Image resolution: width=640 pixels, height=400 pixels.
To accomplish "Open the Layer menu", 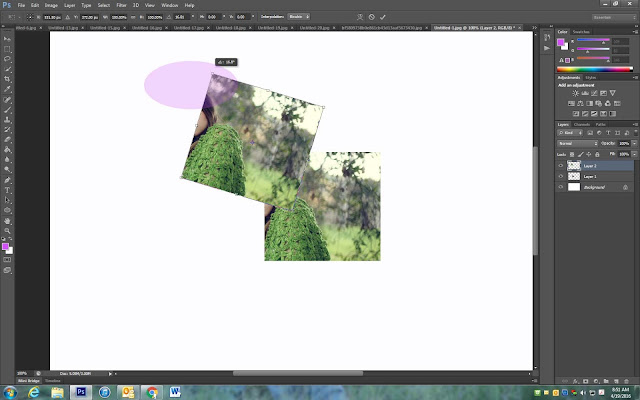I will click(69, 5).
